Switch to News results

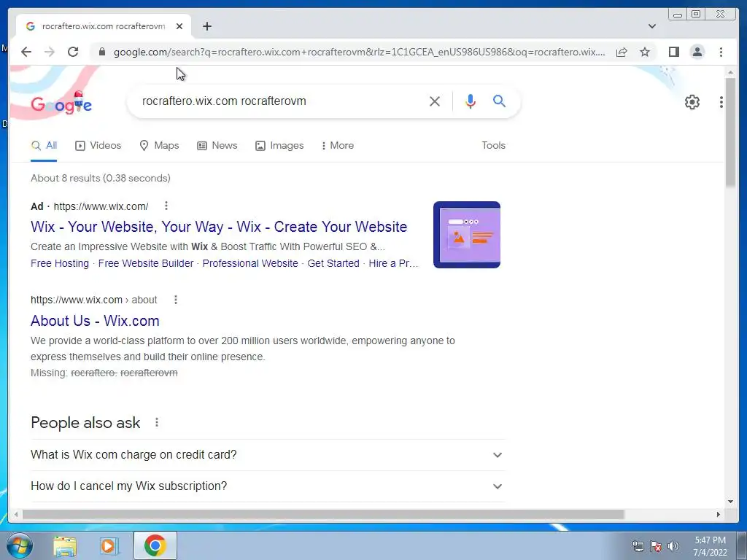coord(217,146)
